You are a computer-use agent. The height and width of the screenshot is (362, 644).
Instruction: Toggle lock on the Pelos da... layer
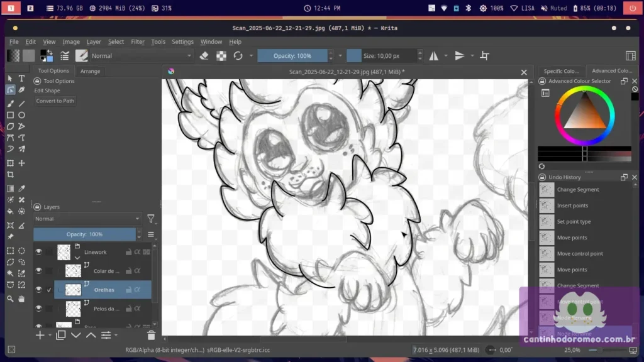tap(128, 309)
